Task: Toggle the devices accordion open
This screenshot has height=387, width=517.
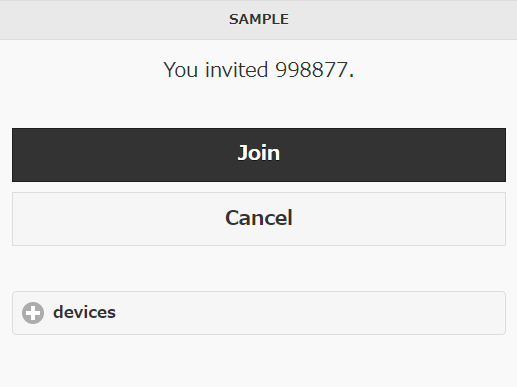Action: coord(259,313)
